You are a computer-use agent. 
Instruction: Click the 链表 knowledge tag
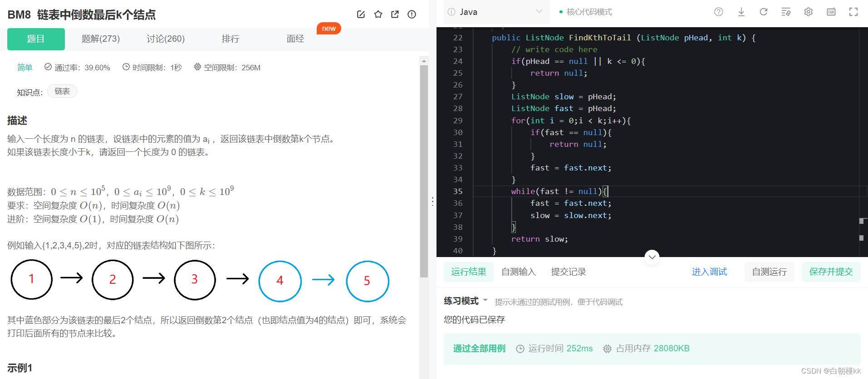62,92
